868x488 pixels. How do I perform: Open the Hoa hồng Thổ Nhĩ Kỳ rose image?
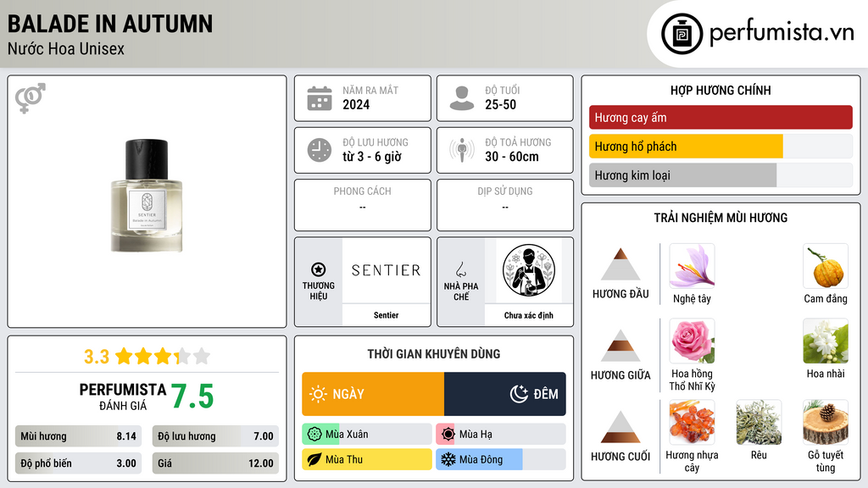[x=692, y=341]
